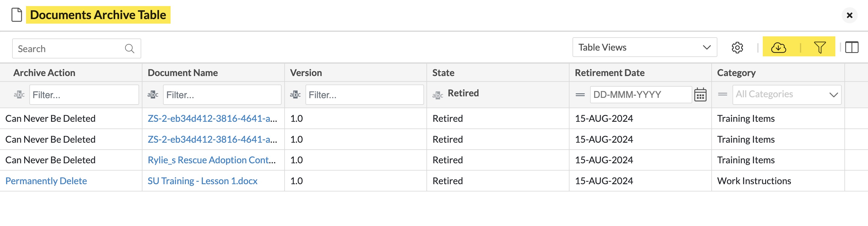Click the Retirement Date equals operator icon

point(580,95)
